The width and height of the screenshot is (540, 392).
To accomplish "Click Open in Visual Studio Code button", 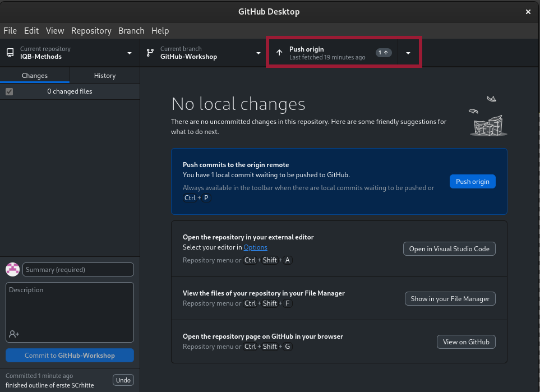I will [x=449, y=249].
